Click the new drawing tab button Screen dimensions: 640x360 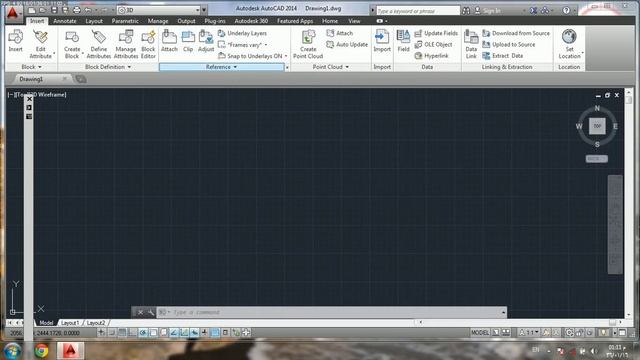click(x=81, y=79)
